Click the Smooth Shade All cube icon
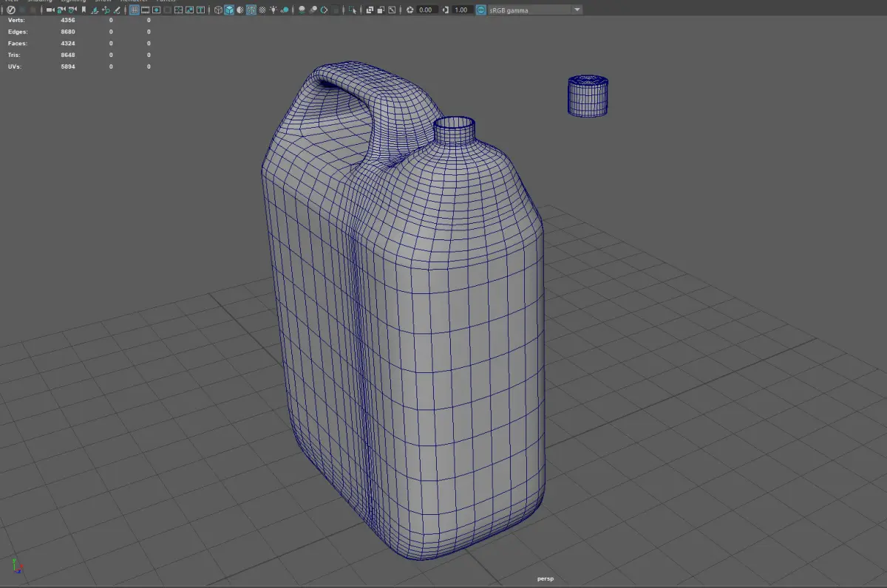Image resolution: width=887 pixels, height=588 pixels. click(229, 10)
